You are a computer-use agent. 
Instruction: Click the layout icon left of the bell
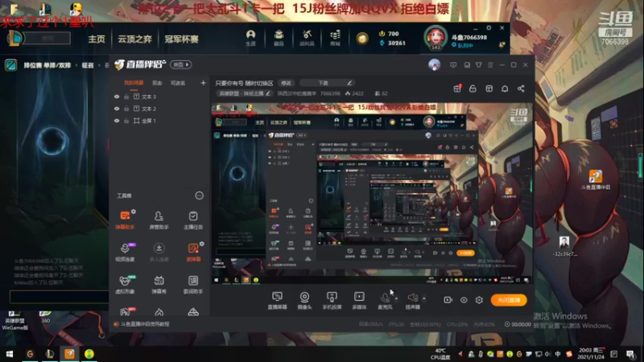(x=489, y=88)
